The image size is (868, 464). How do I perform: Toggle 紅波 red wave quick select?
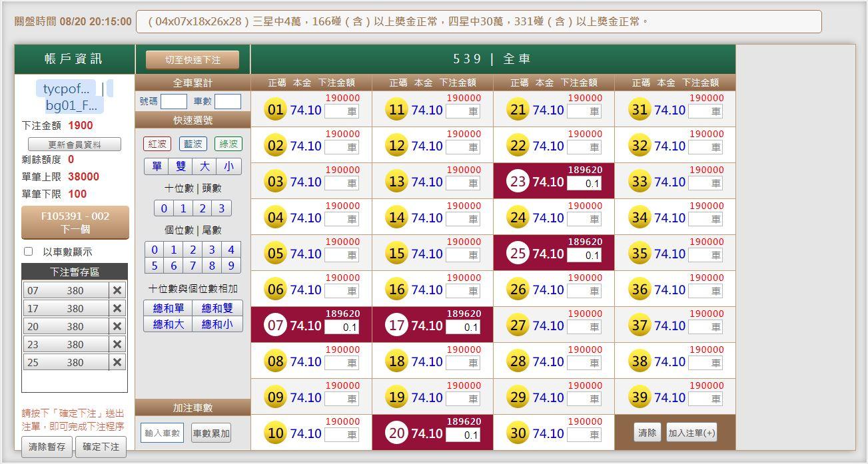pos(157,144)
